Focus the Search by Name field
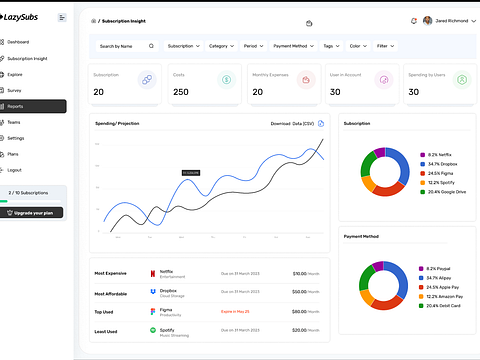The height and width of the screenshot is (360, 480). (127, 46)
